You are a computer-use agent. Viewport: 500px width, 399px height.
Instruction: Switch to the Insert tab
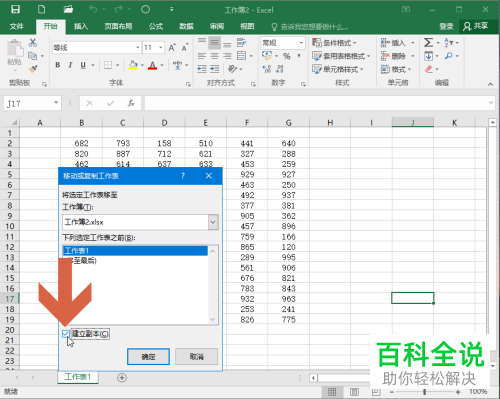(x=81, y=26)
